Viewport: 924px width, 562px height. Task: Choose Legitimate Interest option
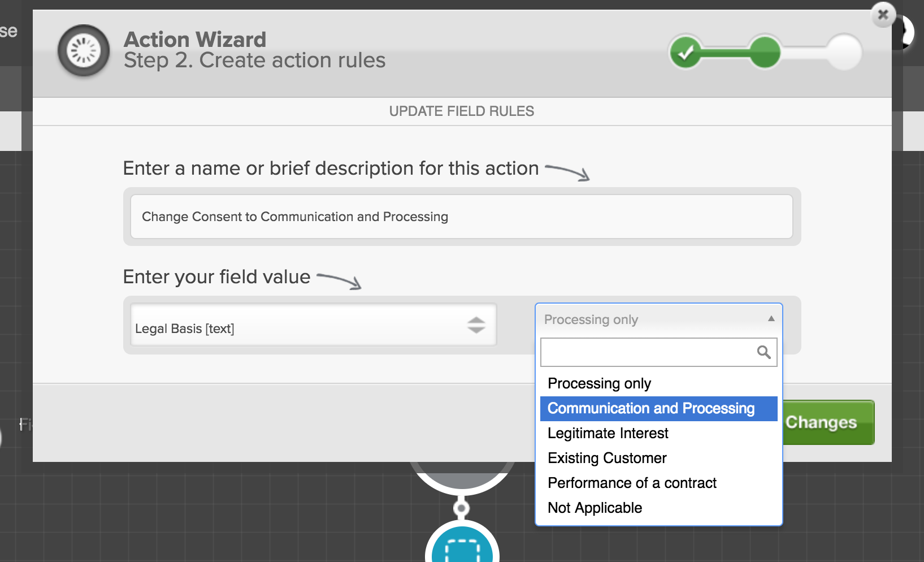pyautogui.click(x=659, y=433)
